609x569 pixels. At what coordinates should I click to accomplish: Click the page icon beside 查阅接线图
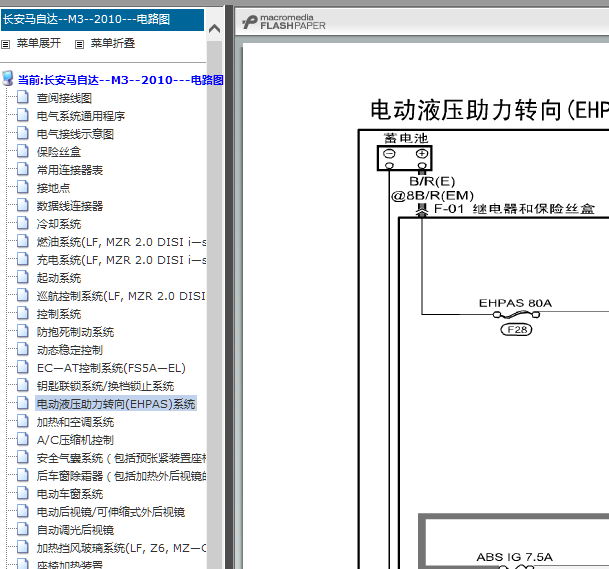pos(23,97)
